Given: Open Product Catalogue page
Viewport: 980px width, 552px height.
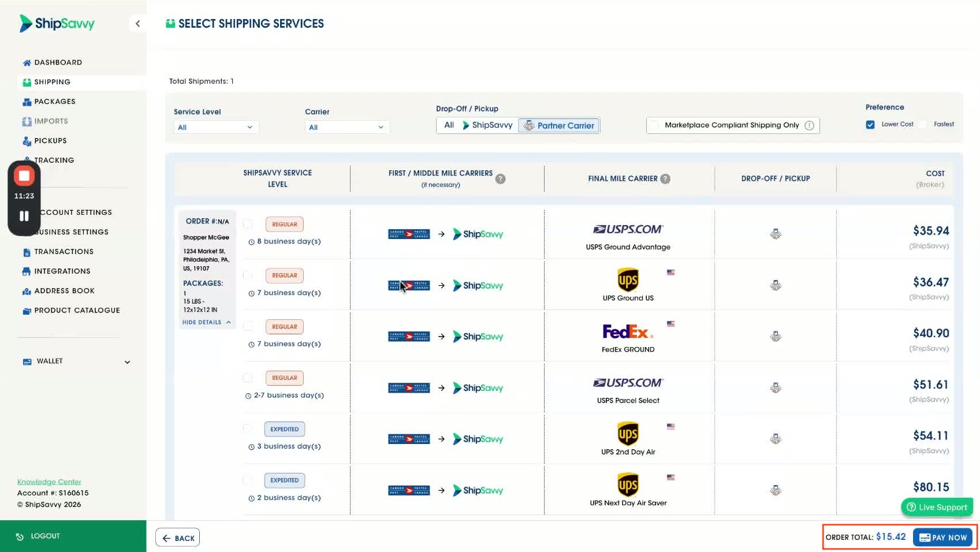Looking at the screenshot, I should tap(77, 311).
